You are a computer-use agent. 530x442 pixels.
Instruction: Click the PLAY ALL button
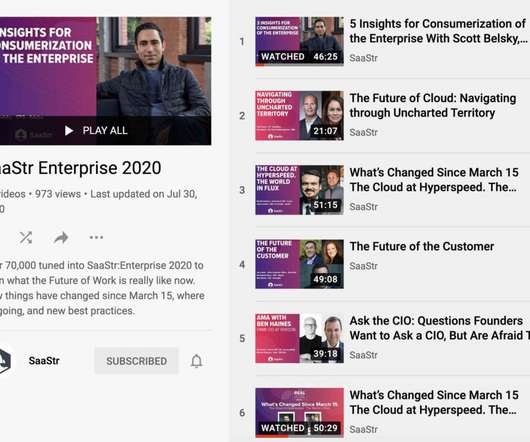click(96, 130)
